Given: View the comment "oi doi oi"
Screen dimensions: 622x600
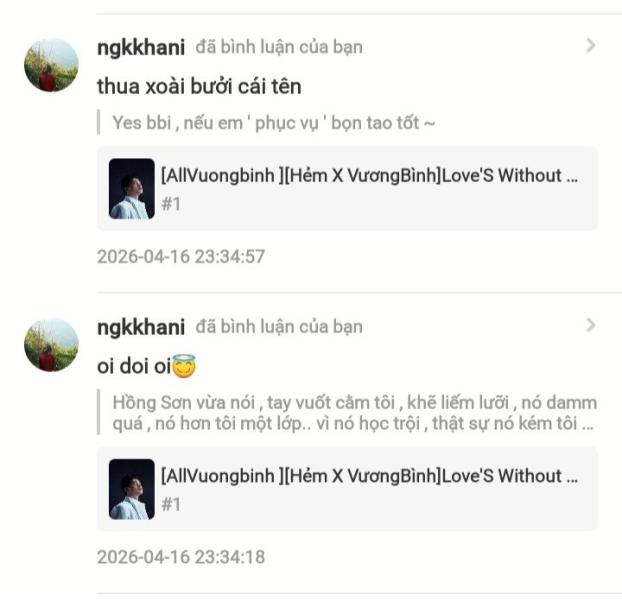Looking at the screenshot, I should [134, 366].
